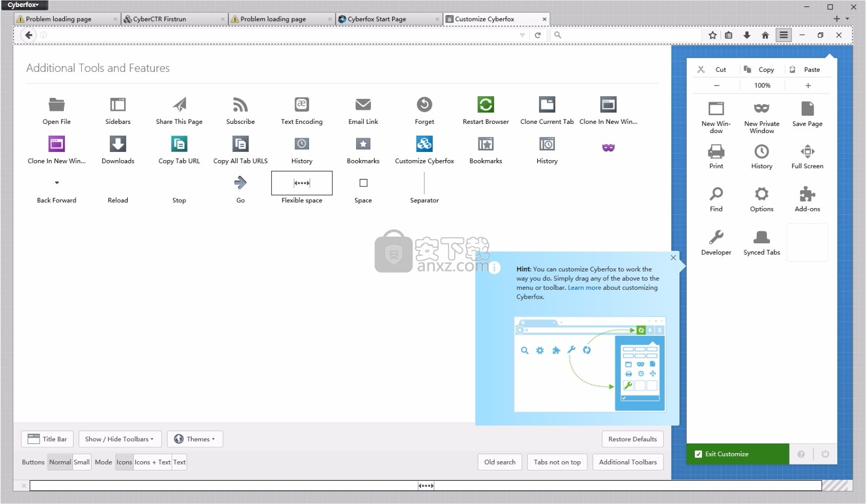The height and width of the screenshot is (504, 866).
Task: Select the Separator item
Action: [x=424, y=183]
